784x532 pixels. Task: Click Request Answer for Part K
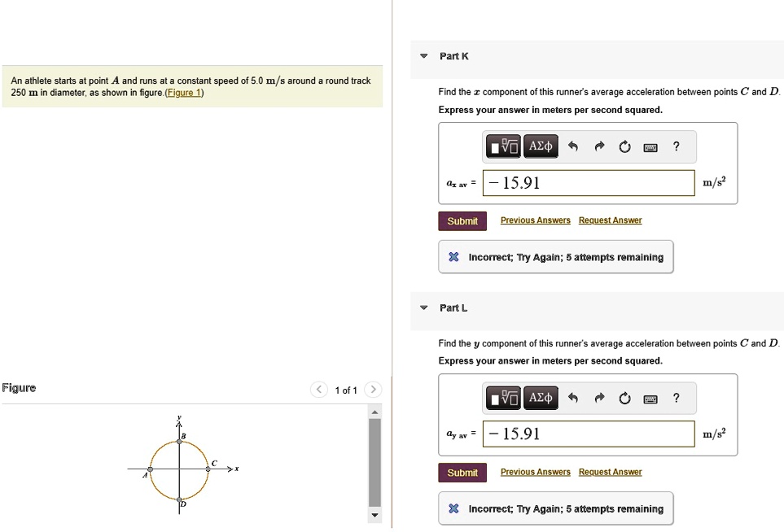(610, 220)
